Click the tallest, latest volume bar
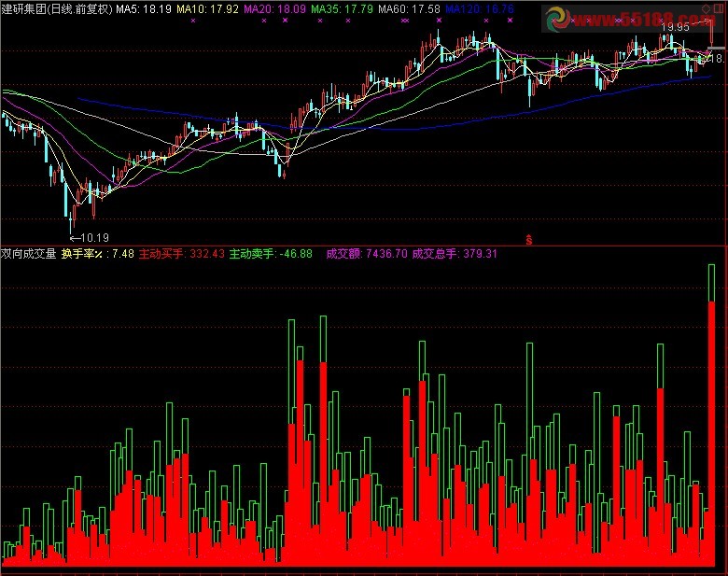 coord(711,415)
